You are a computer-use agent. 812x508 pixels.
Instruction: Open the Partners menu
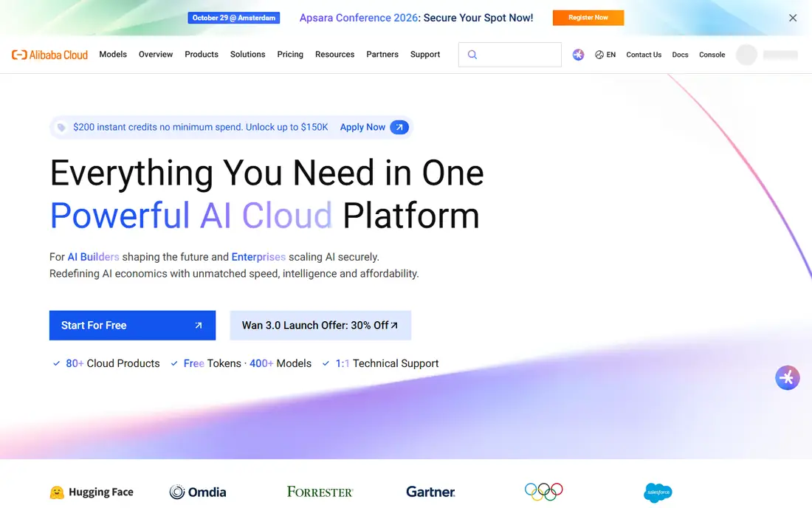tap(382, 55)
